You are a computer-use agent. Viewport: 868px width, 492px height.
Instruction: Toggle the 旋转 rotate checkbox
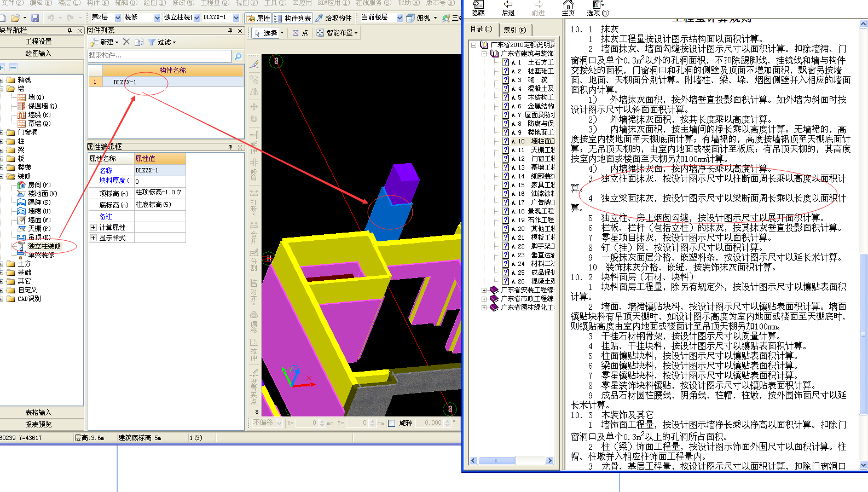[392, 423]
